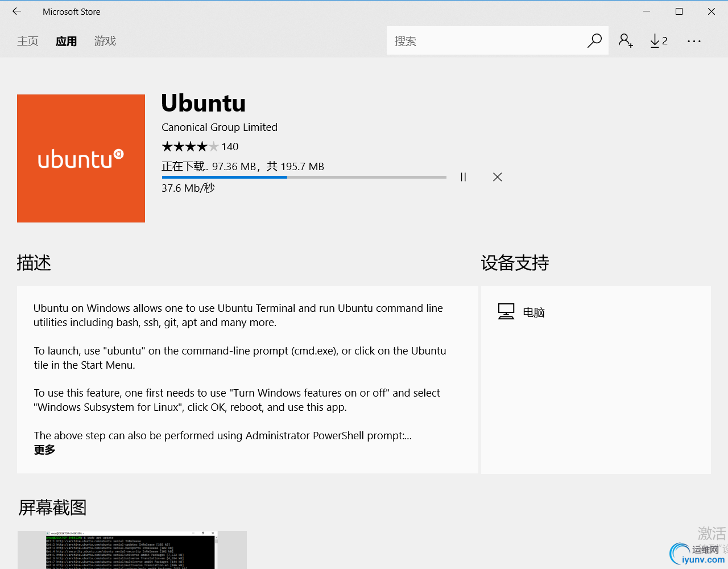728x569 pixels.
Task: Open the terminal screenshot thumbnail
Action: (132, 550)
